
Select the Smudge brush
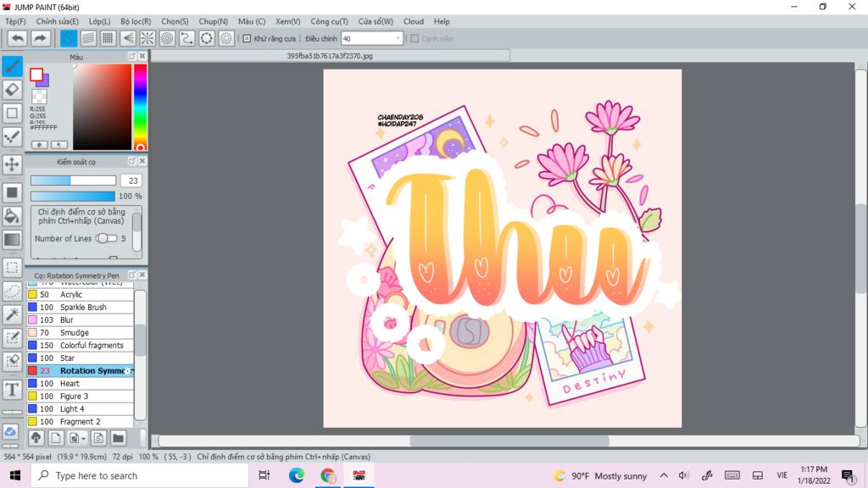click(x=81, y=332)
